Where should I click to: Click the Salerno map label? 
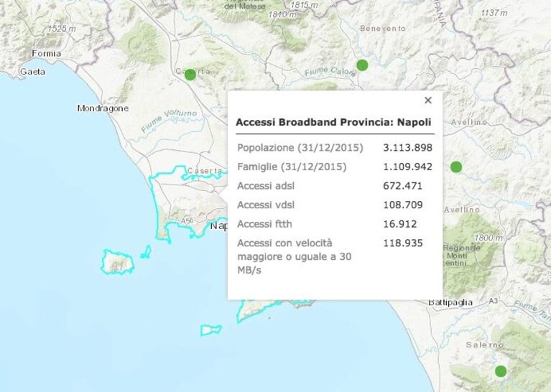[485, 345]
